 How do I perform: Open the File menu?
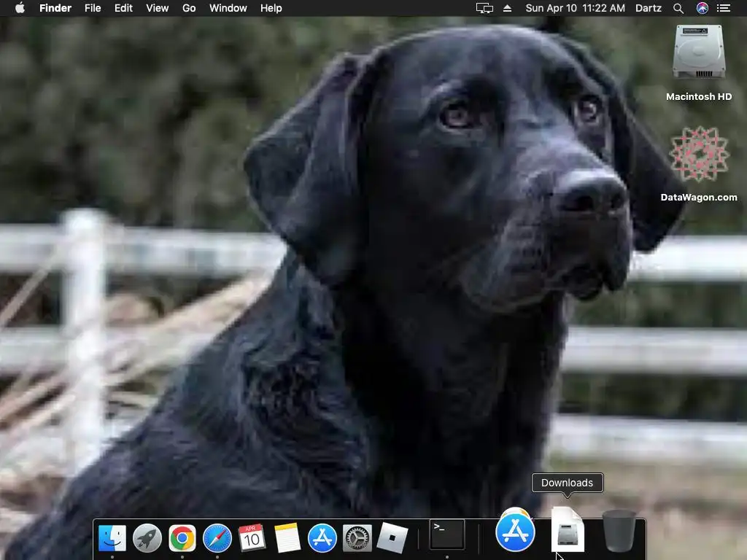coord(93,8)
